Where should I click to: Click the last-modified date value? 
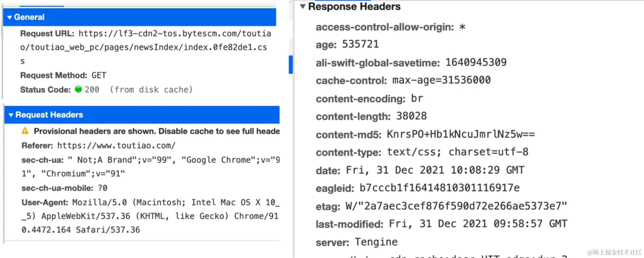[x=478, y=224]
